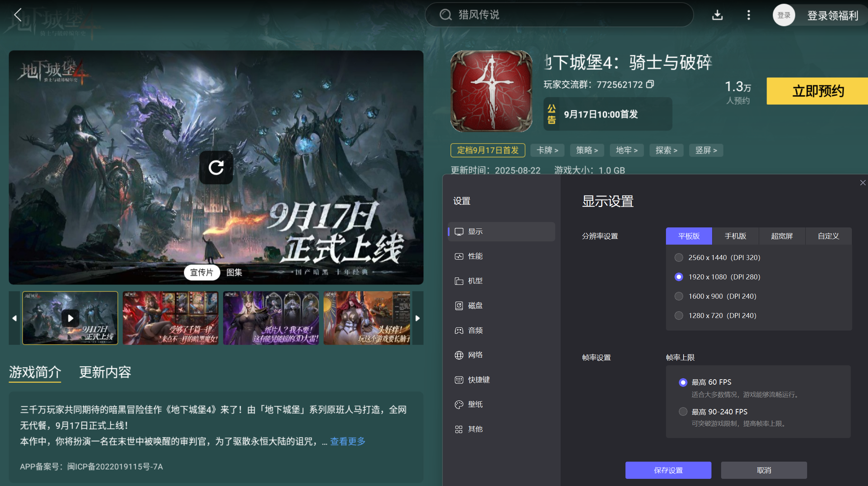The height and width of the screenshot is (486, 868).
Task: Select 1280 x 720 resolution option
Action: click(x=678, y=316)
